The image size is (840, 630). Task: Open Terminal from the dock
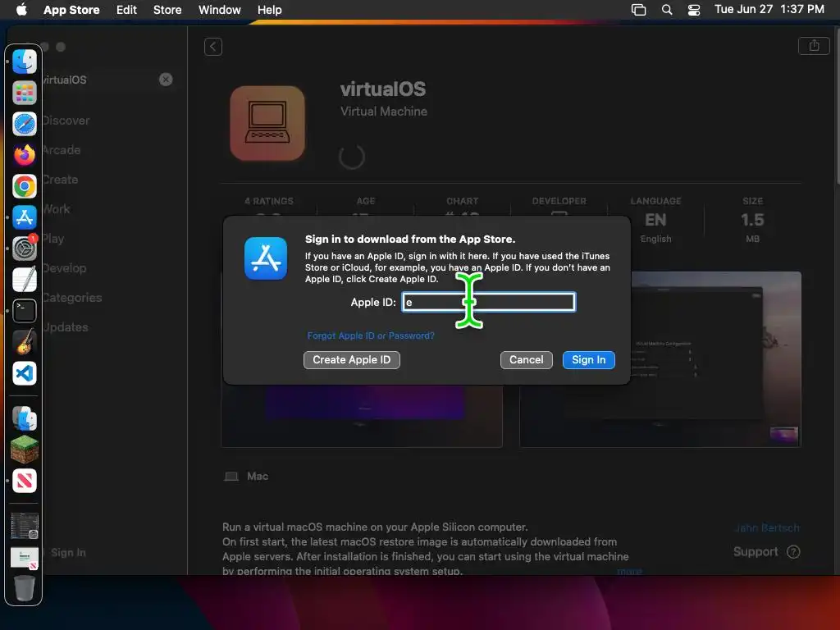[x=25, y=311]
